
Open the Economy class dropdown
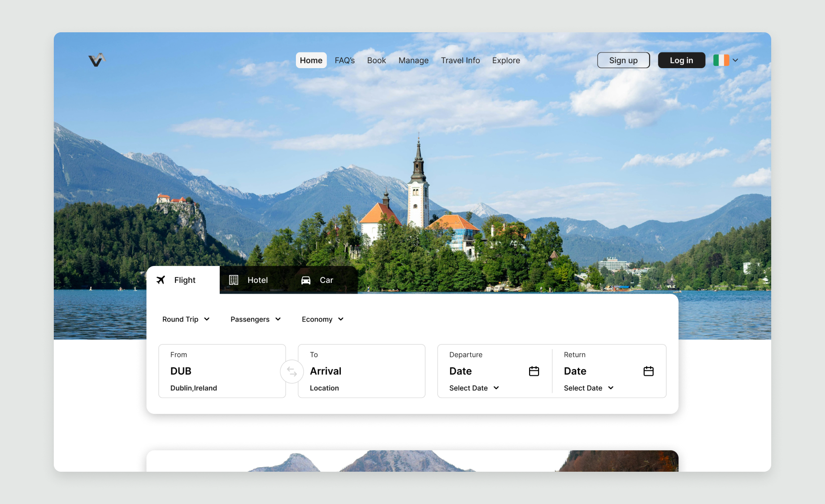point(323,319)
